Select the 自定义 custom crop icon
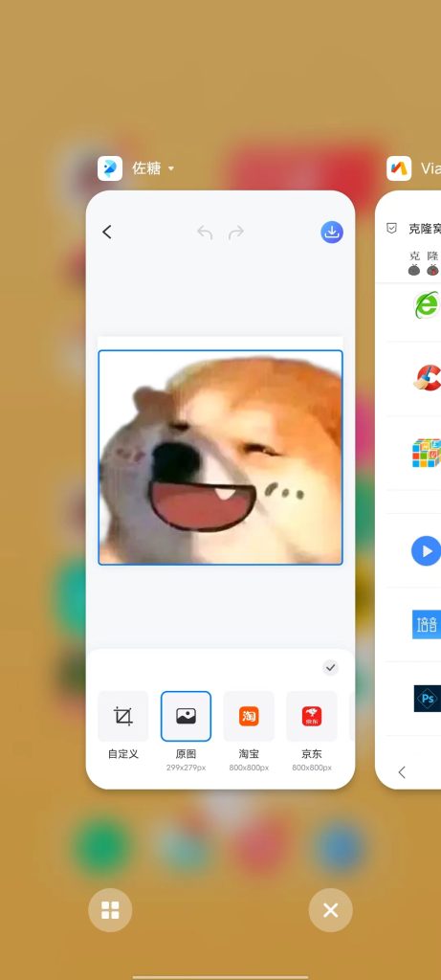 [123, 716]
